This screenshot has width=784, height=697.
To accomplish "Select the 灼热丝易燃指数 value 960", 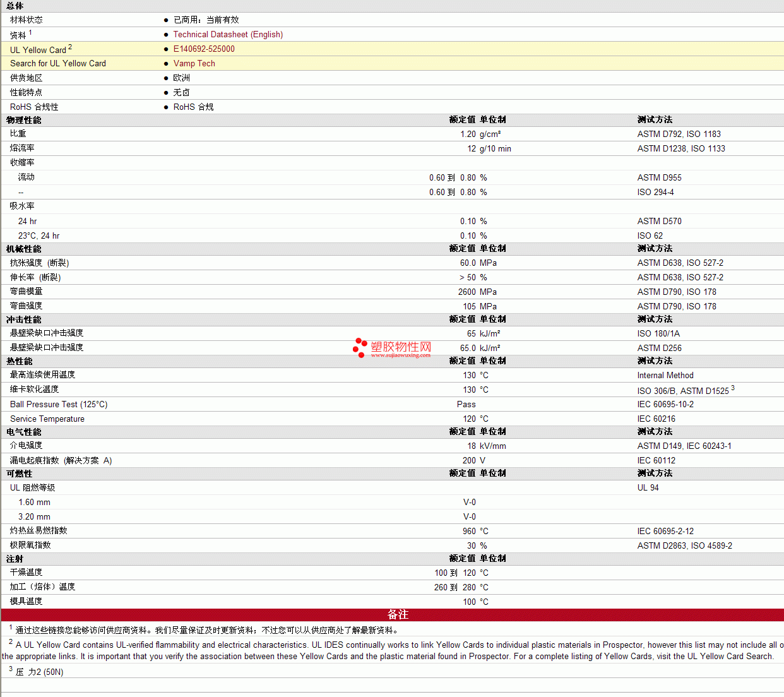I will (x=470, y=532).
